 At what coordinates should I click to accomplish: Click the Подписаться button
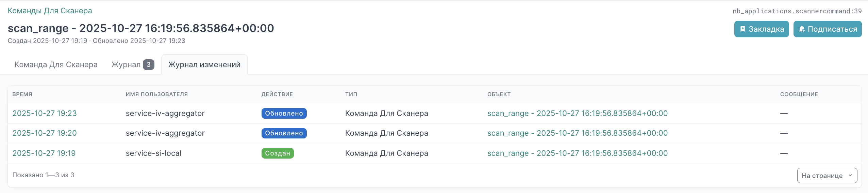point(827,29)
